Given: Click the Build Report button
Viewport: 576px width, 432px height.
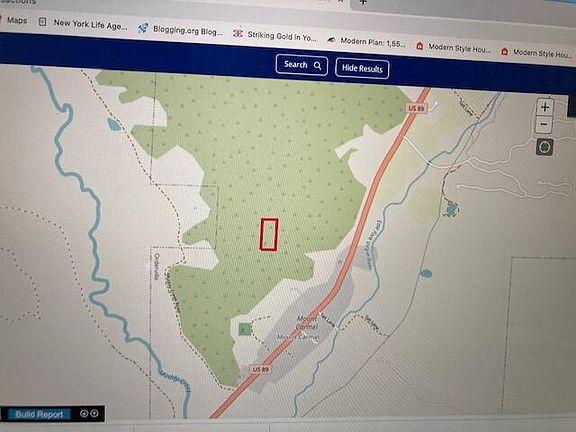Looking at the screenshot, I should tap(39, 414).
